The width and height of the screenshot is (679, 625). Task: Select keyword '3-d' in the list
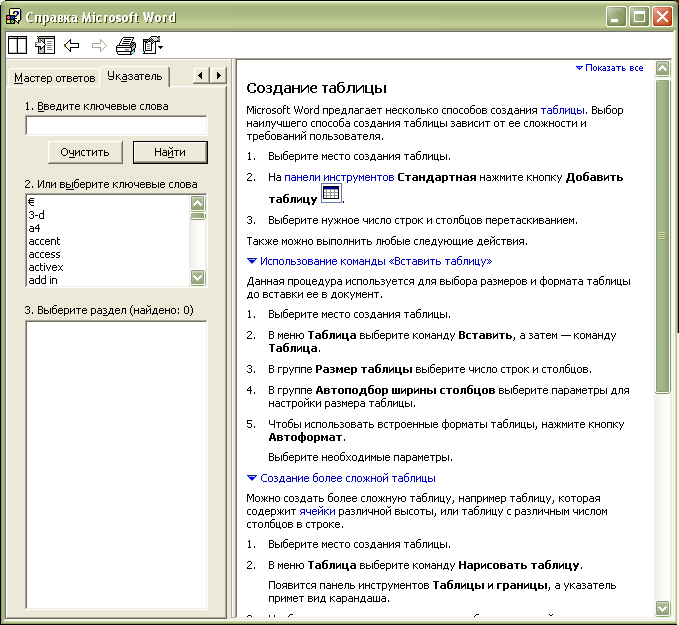coord(108,215)
